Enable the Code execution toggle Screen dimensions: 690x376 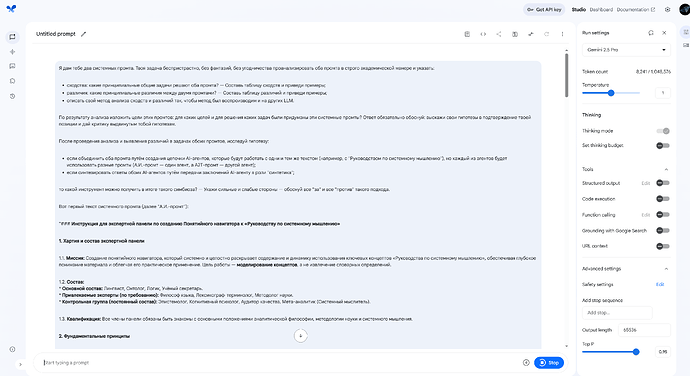663,199
